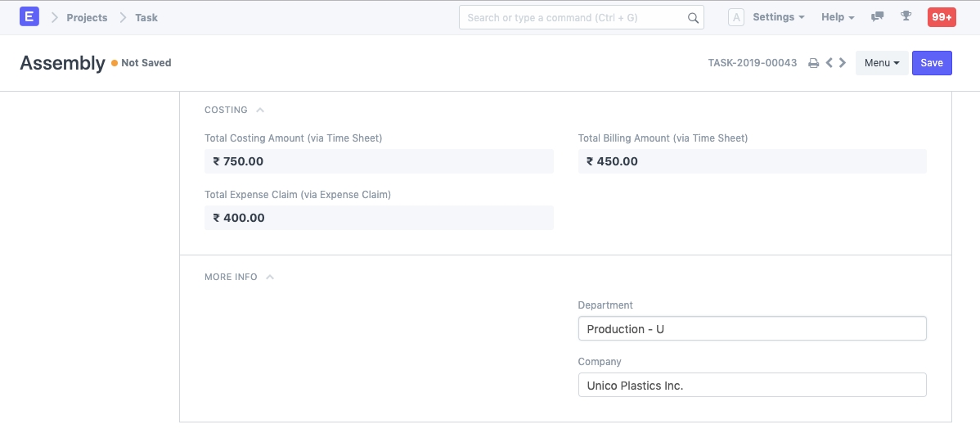The width and height of the screenshot is (980, 447).
Task: Save the Assembly task
Action: pos(932,63)
